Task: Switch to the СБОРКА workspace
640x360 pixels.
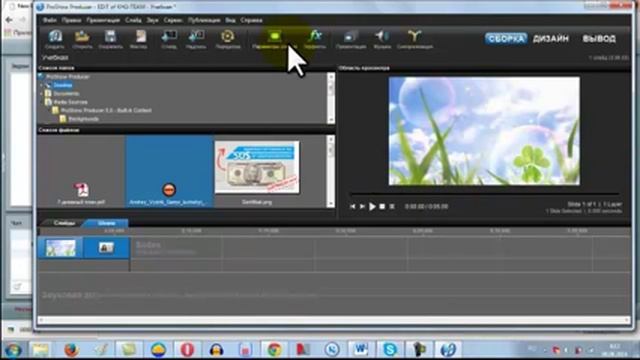Action: (x=506, y=38)
